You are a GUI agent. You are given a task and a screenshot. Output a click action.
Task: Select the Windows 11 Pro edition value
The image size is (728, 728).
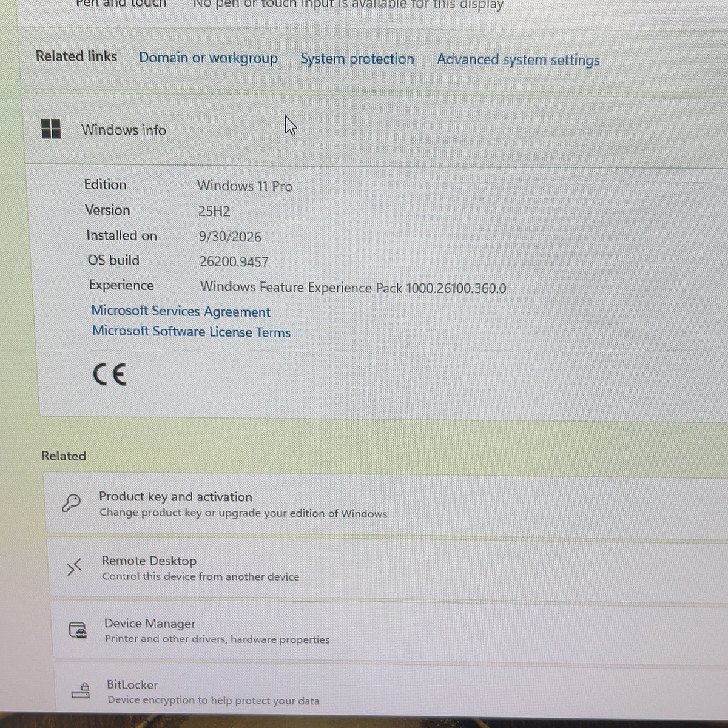click(244, 186)
